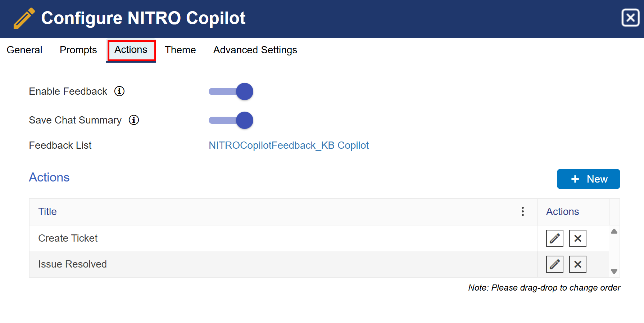Open the Advanced Settings tab

click(x=255, y=50)
